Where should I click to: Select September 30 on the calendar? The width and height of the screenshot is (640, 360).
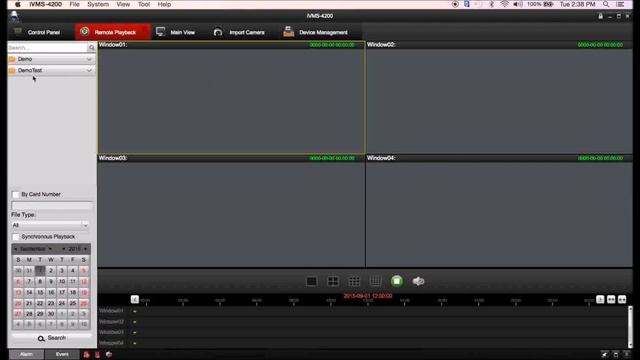tap(51, 314)
